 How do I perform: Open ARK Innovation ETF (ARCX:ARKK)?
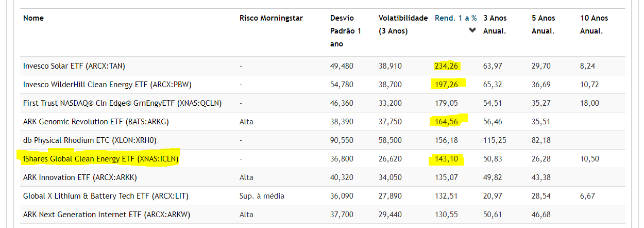(80, 177)
